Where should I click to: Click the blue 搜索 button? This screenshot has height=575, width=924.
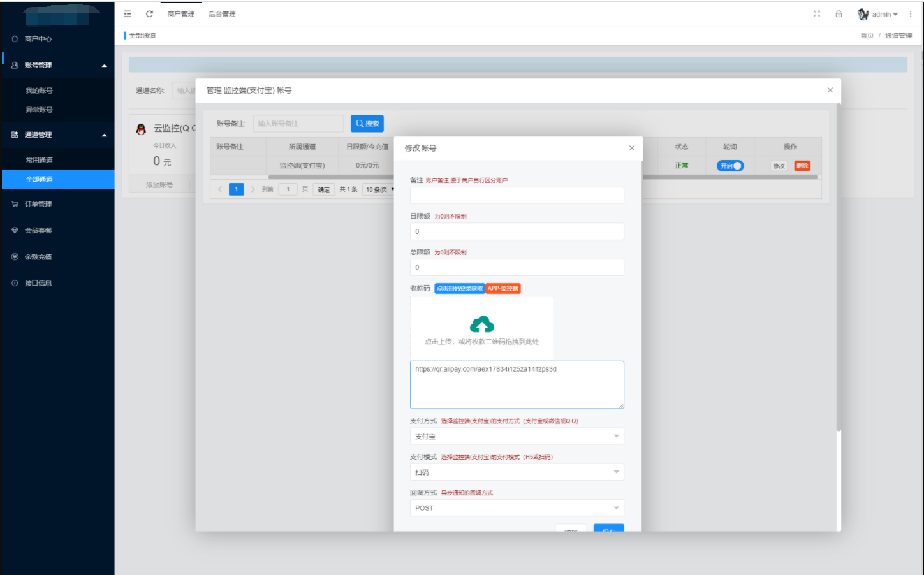point(367,124)
